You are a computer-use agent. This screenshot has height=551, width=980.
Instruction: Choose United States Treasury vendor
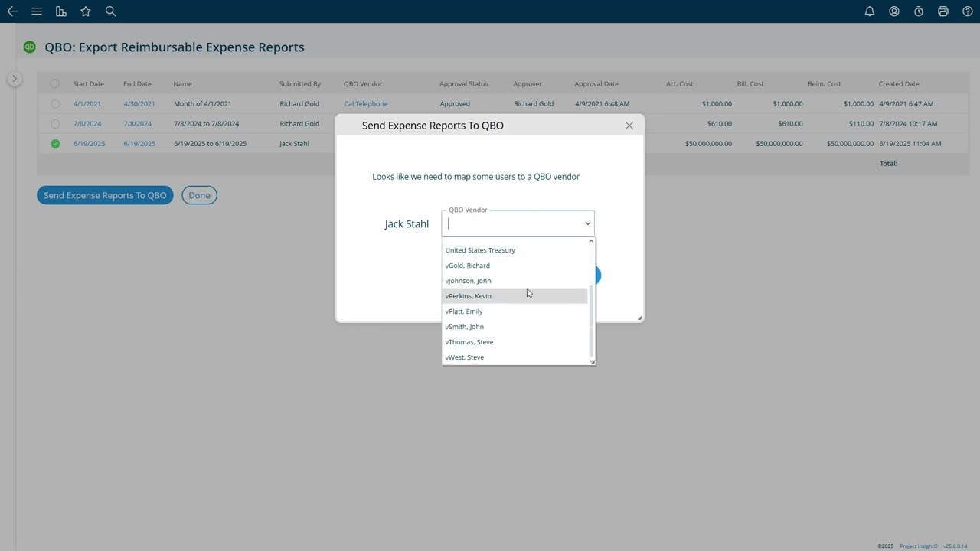coord(514,250)
